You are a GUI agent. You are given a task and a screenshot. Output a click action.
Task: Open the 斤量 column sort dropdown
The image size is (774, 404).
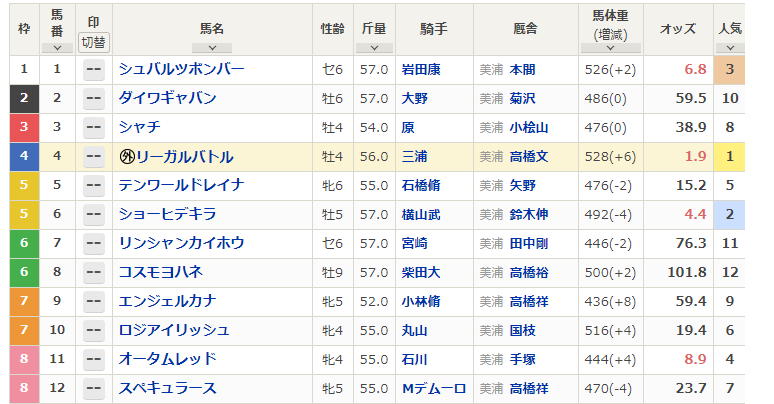click(374, 48)
